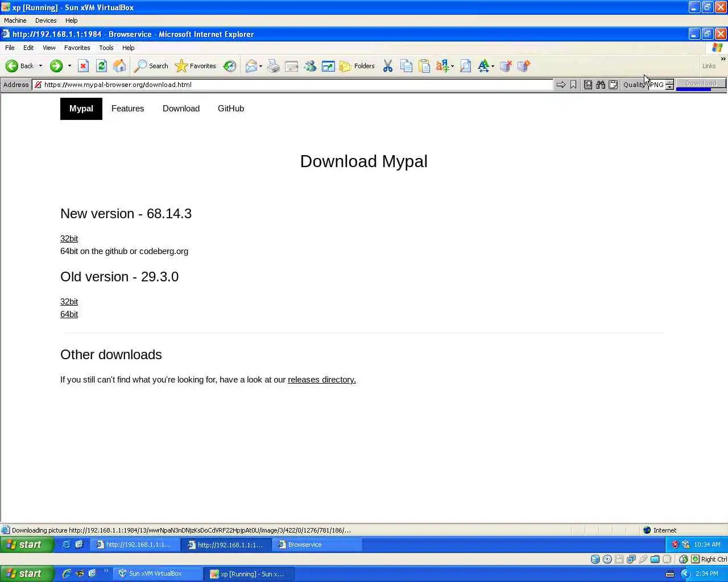The width and height of the screenshot is (728, 582).
Task: Open the Search pane in the toolbar
Action: click(151, 66)
